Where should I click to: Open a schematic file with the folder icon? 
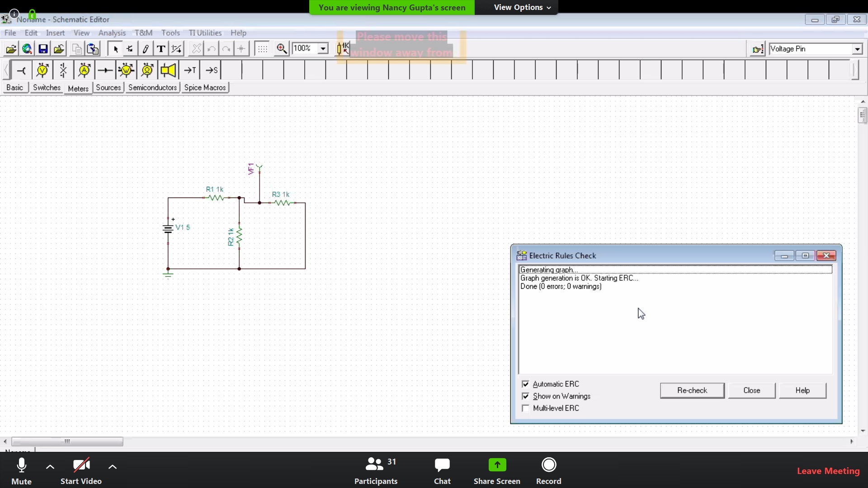[11, 49]
